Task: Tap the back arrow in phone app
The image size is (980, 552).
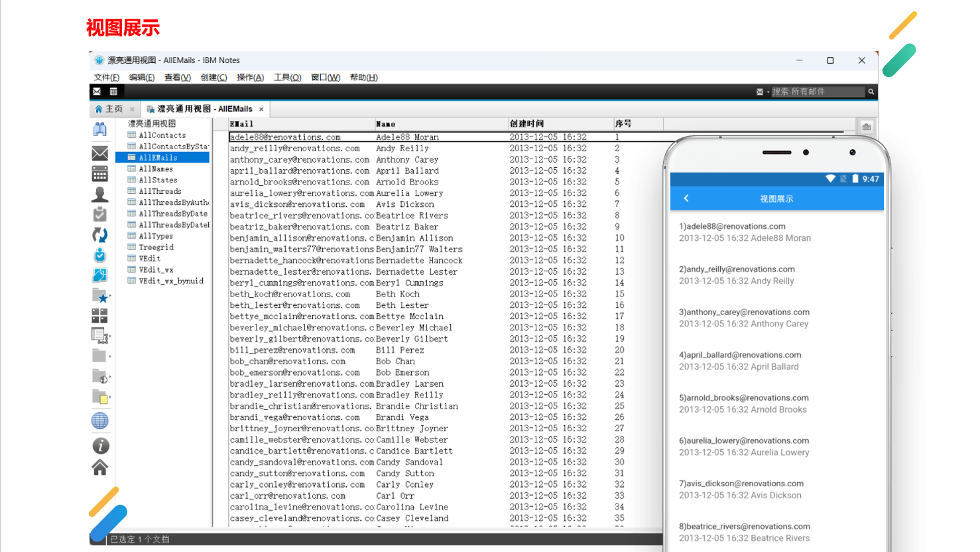Action: click(x=686, y=198)
